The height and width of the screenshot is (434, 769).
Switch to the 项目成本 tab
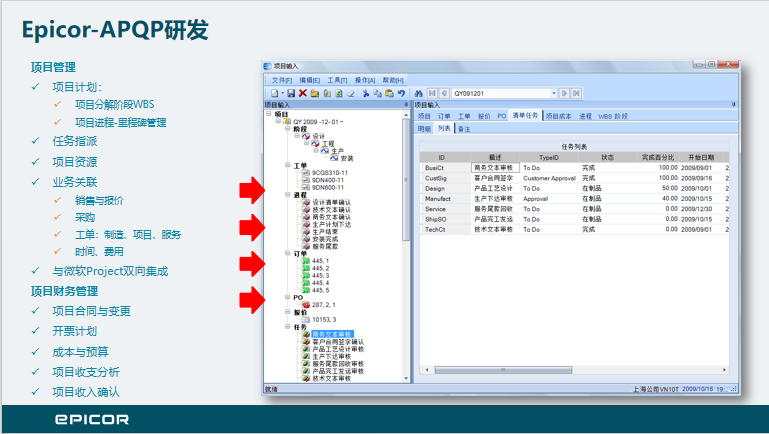(559, 116)
